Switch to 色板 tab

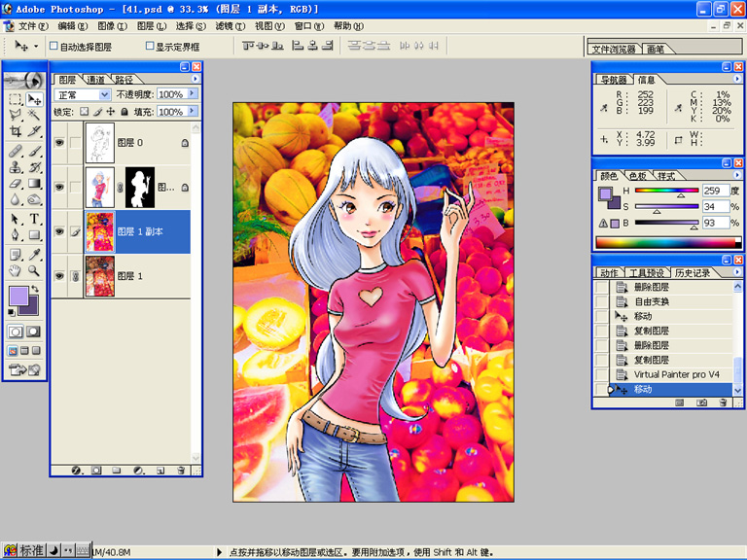[x=638, y=176]
